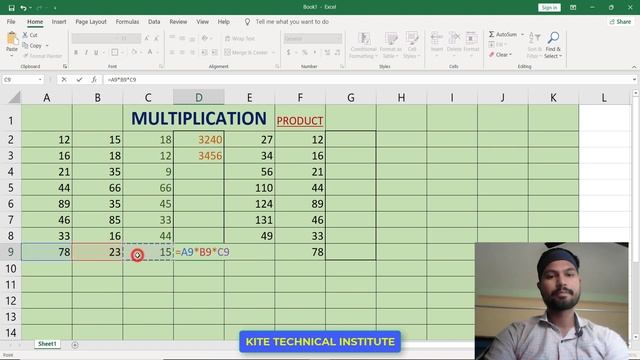Click the Wrap Text command
This screenshot has height=360, width=640.
tap(240, 38)
